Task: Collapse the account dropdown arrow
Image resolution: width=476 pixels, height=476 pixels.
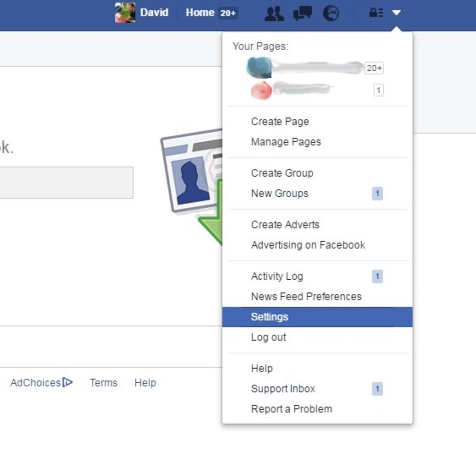Action: [x=396, y=13]
